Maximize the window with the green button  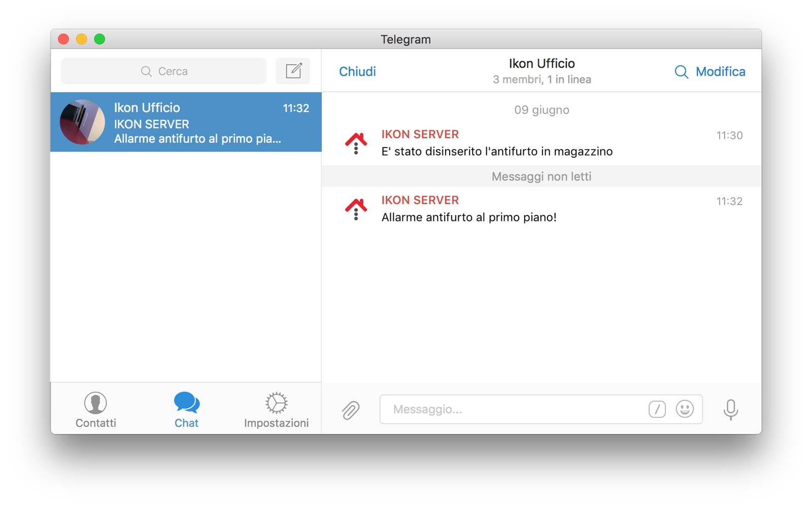(x=99, y=39)
